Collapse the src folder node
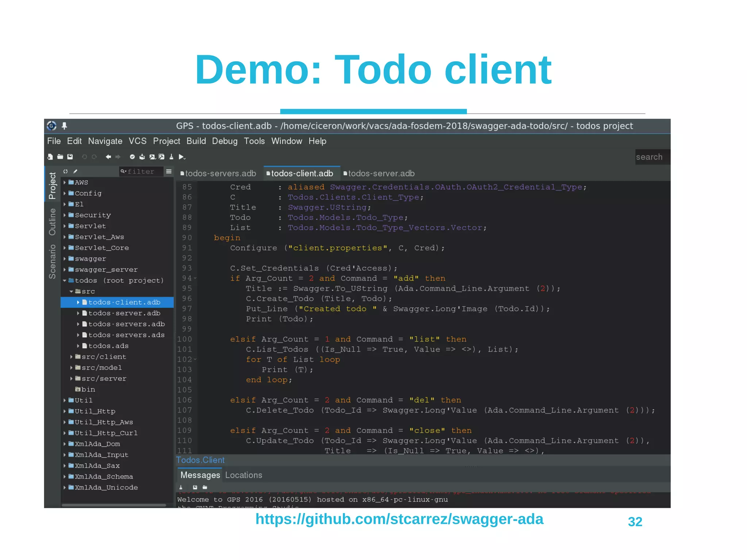The height and width of the screenshot is (560, 747). [x=71, y=291]
